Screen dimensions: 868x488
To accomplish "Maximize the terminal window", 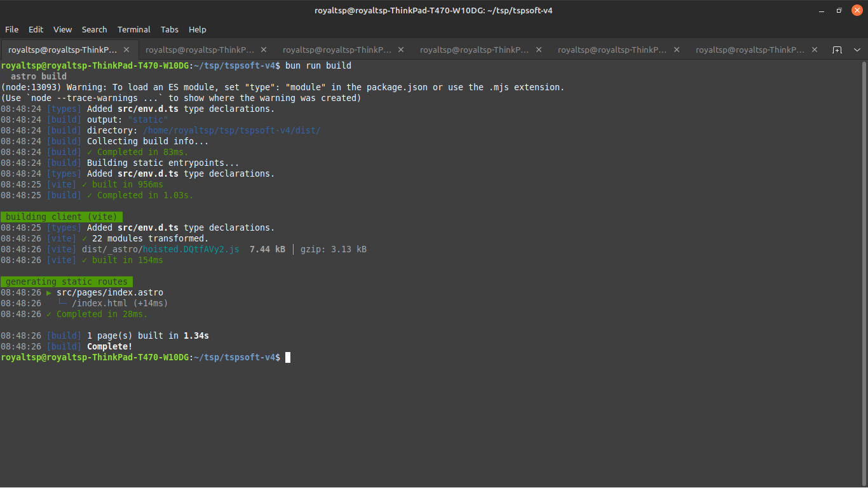I will click(x=839, y=10).
